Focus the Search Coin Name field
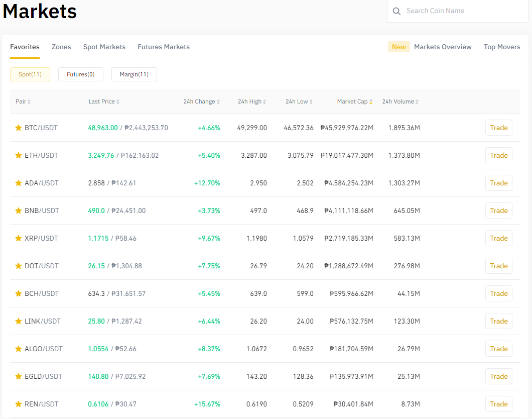This screenshot has height=419, width=532. pos(457,11)
